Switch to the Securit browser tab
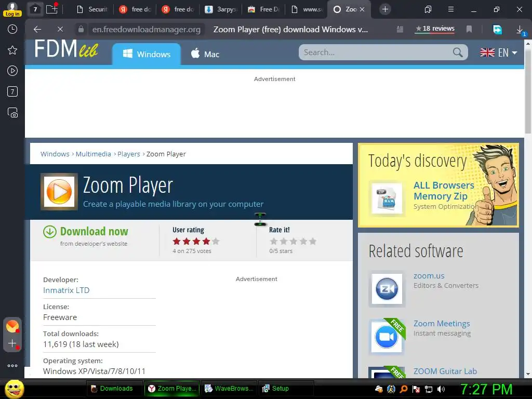Viewport: 532px width, 399px height. tap(92, 9)
